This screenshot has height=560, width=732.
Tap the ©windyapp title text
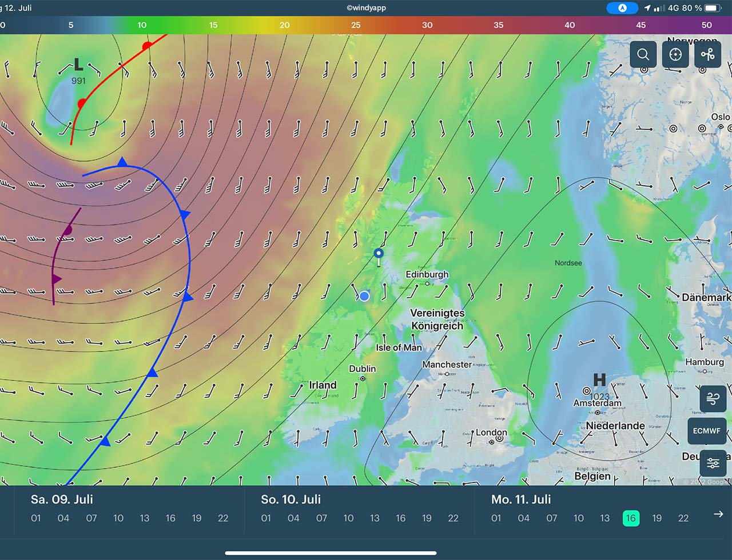[366, 8]
